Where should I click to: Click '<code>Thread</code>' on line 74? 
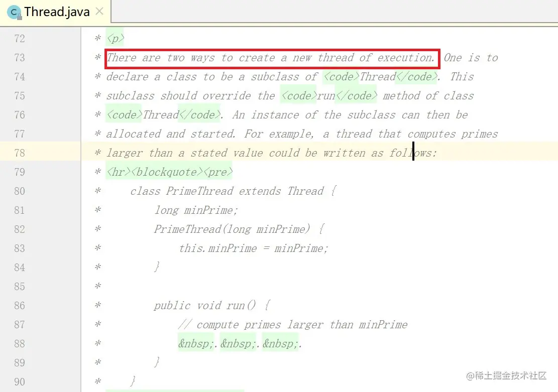(x=380, y=77)
